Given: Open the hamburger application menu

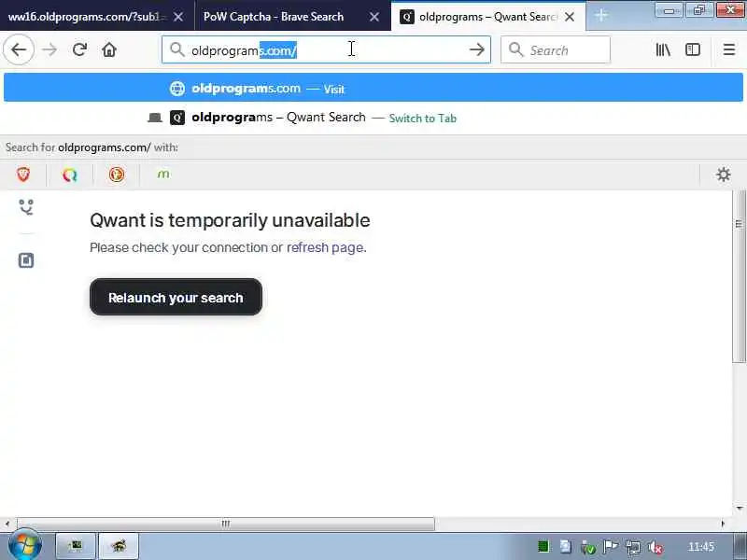Looking at the screenshot, I should click(x=729, y=49).
